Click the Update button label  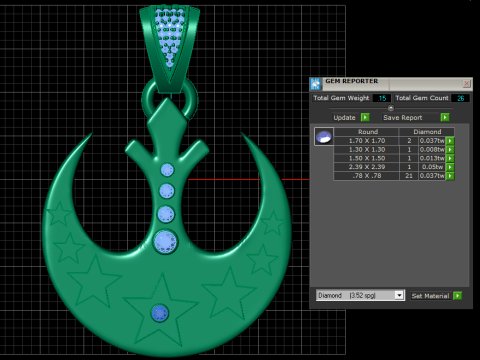click(x=344, y=118)
